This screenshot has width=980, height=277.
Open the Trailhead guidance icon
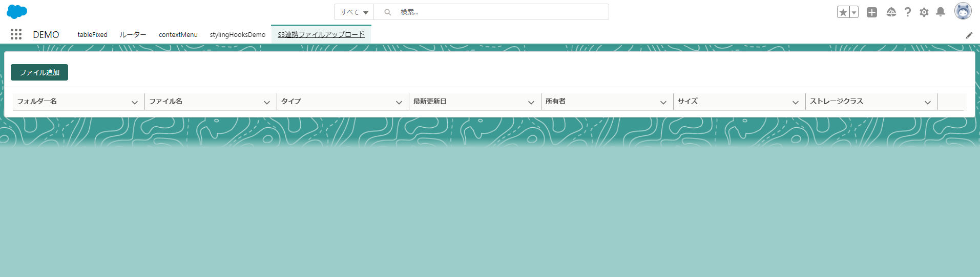tap(891, 12)
